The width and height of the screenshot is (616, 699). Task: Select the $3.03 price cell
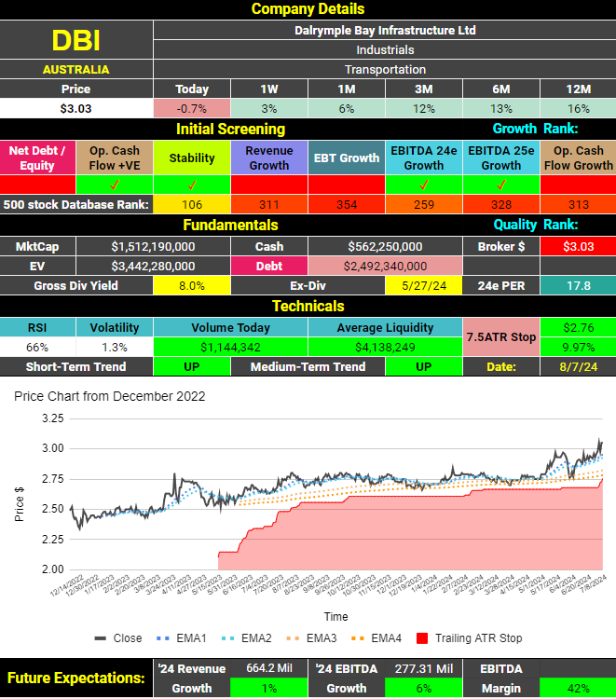pos(75,109)
